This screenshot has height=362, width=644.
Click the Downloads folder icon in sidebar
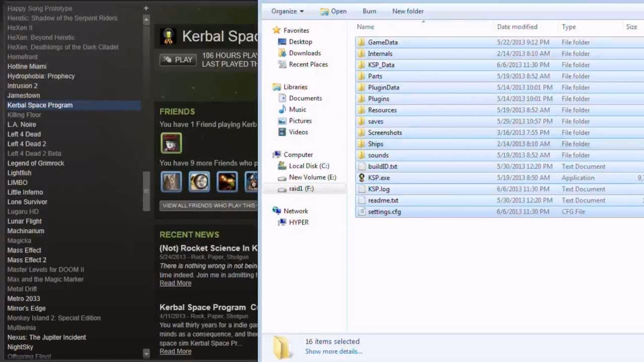[x=282, y=53]
